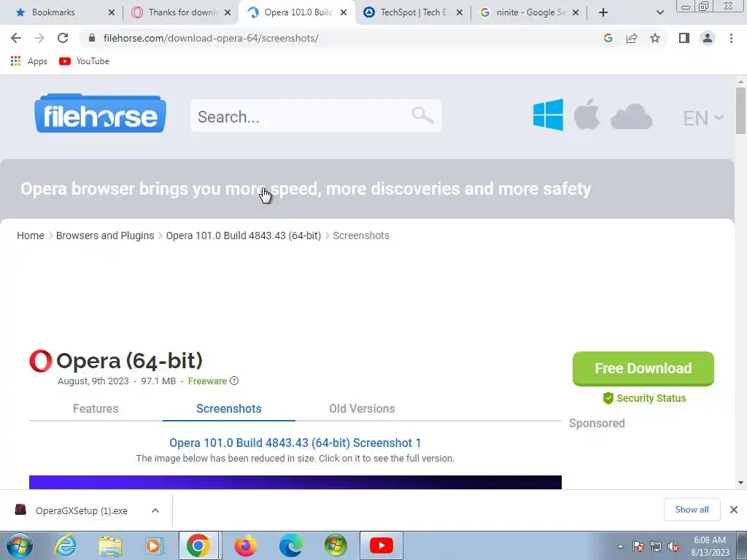The image size is (747, 560).
Task: Open the Action Center flag icon
Action: click(638, 546)
